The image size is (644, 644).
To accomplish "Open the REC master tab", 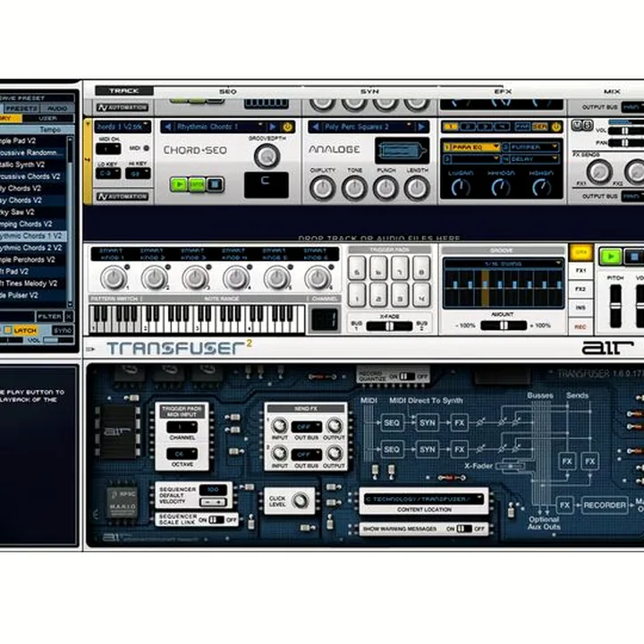I will click(580, 327).
